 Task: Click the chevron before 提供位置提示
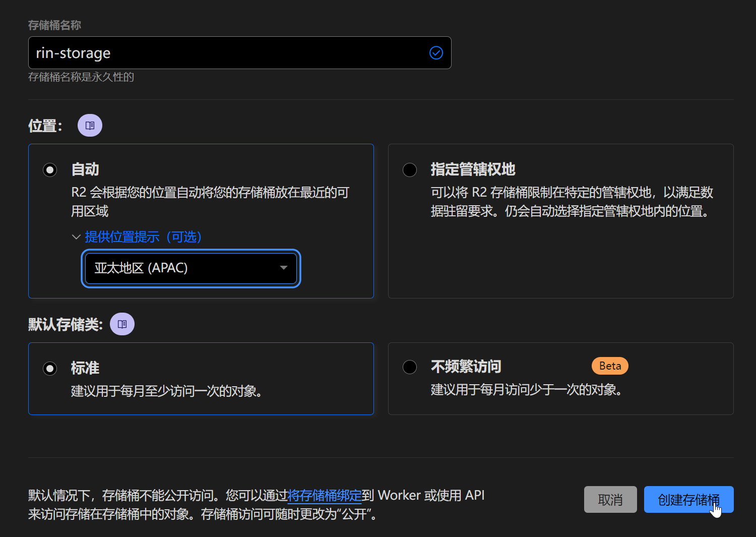(76, 237)
